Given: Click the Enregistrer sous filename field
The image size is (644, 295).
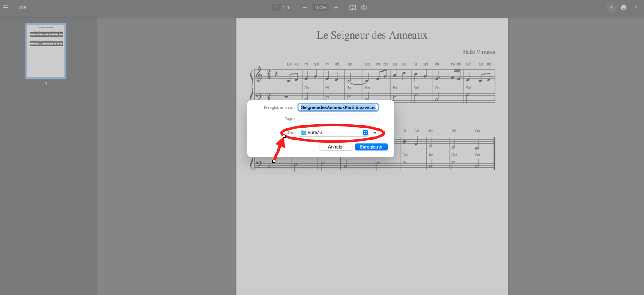Looking at the screenshot, I should click(338, 107).
